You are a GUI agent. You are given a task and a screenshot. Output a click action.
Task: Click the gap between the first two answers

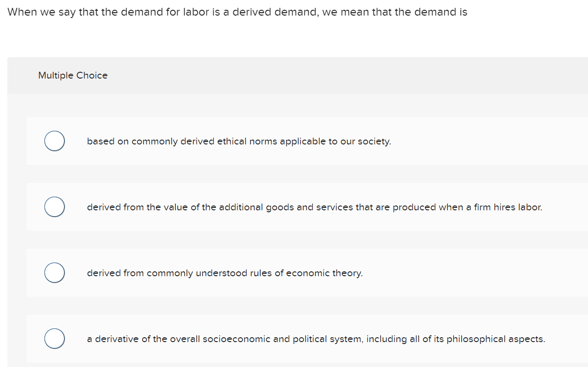pos(293,173)
